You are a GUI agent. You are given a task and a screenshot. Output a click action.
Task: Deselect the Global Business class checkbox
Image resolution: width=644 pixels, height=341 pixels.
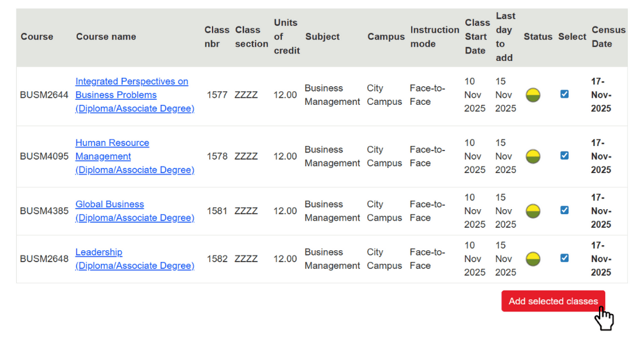point(564,210)
